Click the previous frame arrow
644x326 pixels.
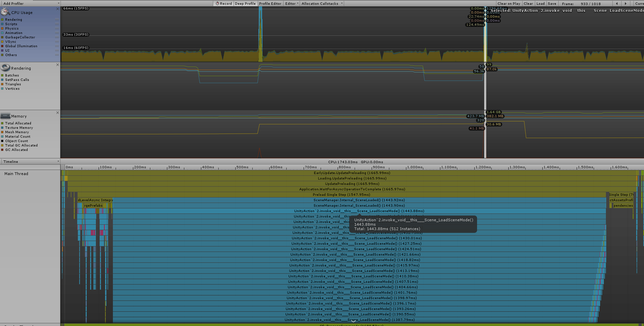(617, 3)
